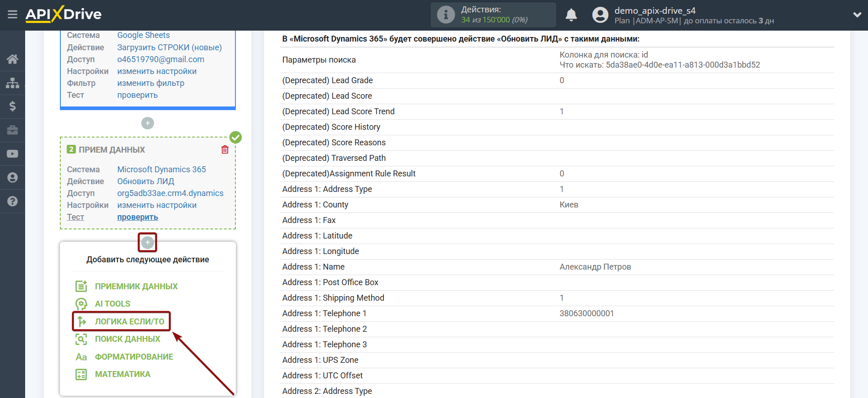Open the briefcase sidebar icon
This screenshot has width=868, height=398.
12,130
